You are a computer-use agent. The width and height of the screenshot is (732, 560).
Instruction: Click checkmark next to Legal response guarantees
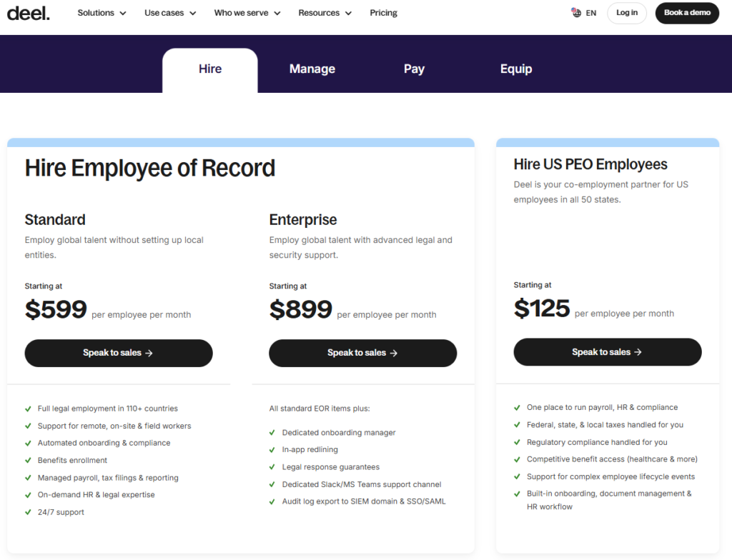(272, 467)
